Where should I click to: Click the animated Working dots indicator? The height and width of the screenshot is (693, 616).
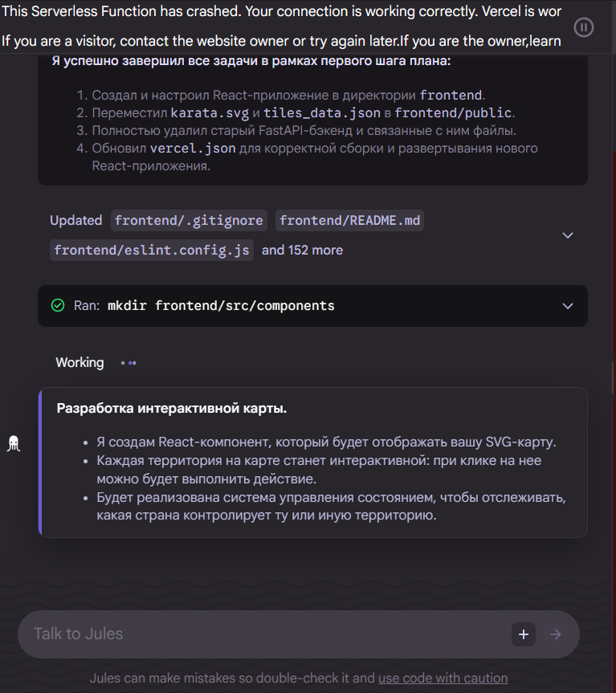click(x=129, y=363)
